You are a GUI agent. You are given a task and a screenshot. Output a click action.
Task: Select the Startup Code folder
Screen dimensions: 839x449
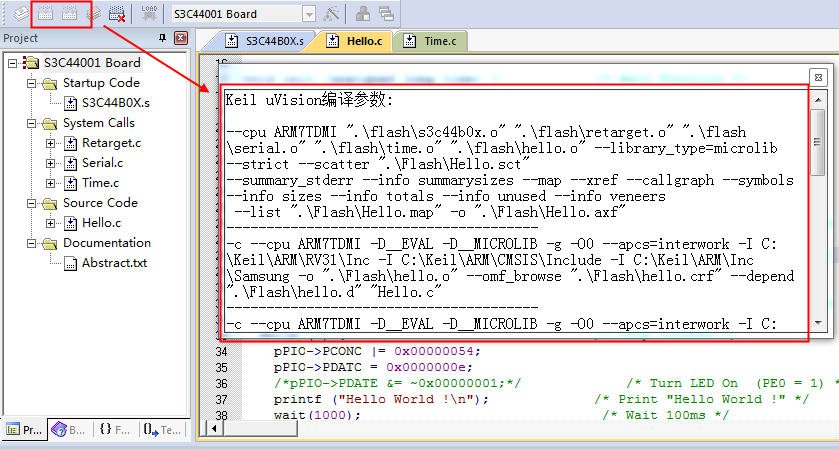click(x=101, y=83)
